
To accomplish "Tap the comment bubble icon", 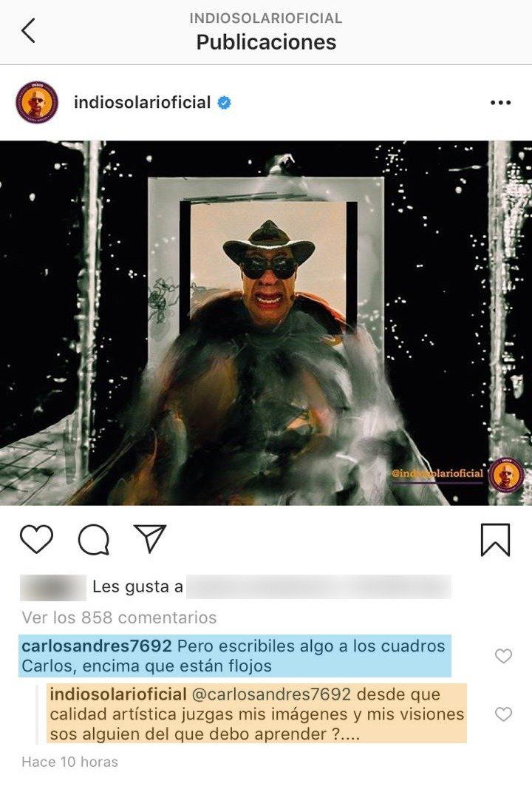I will coord(94,539).
